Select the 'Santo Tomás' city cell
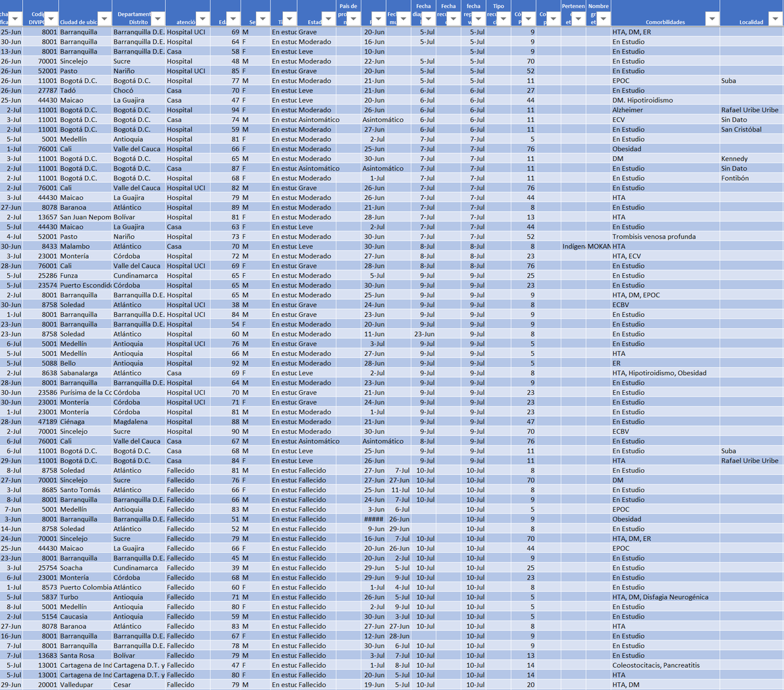Screen dimensions: 784x690 coord(85,490)
